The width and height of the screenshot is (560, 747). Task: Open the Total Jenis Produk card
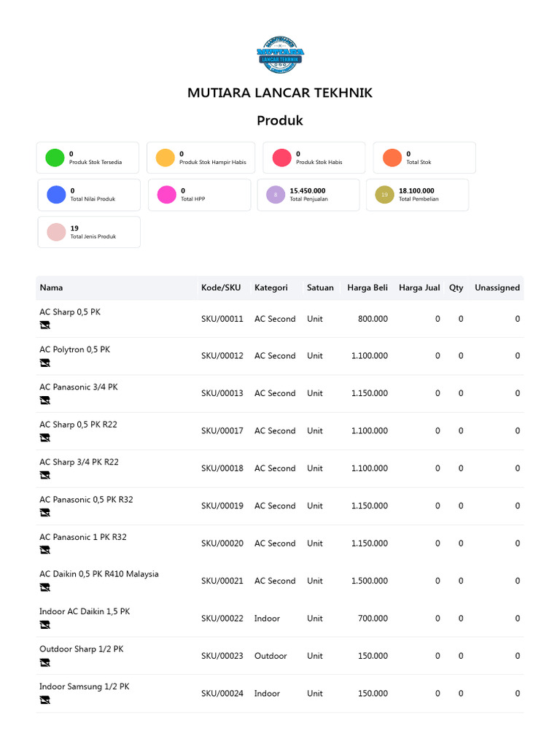(89, 232)
